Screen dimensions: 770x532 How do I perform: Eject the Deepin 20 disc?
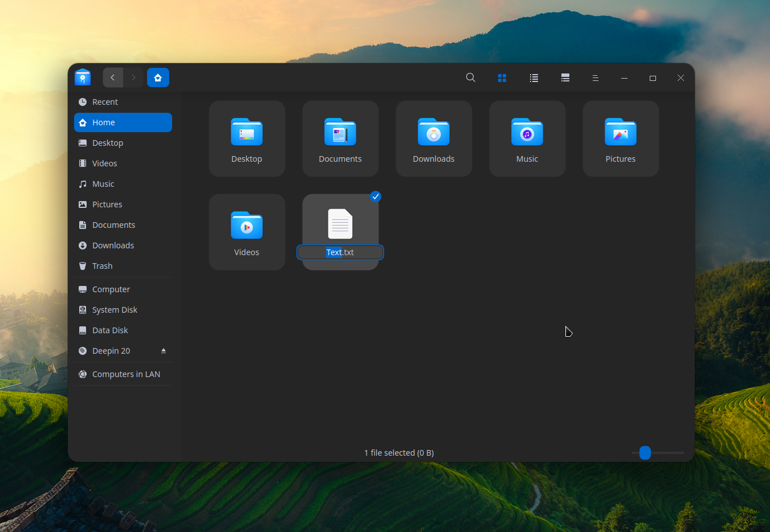pyautogui.click(x=164, y=351)
